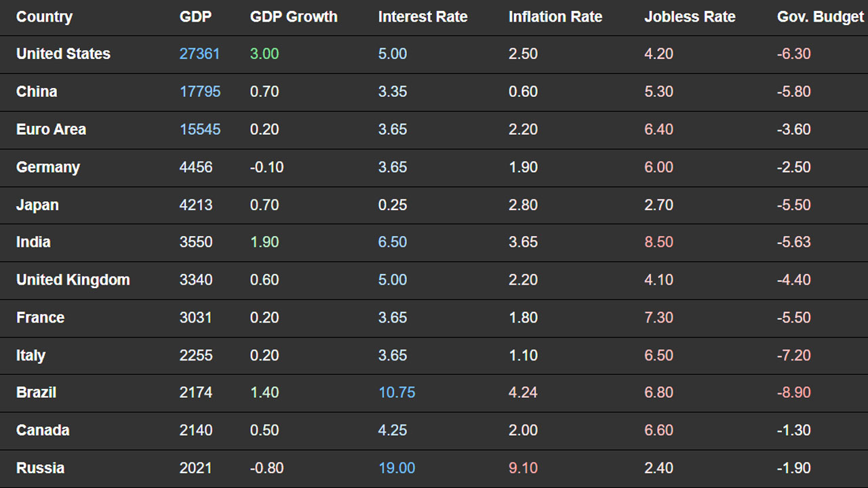Click France jobless rate 7.30
The width and height of the screenshot is (868, 488).
(x=658, y=318)
